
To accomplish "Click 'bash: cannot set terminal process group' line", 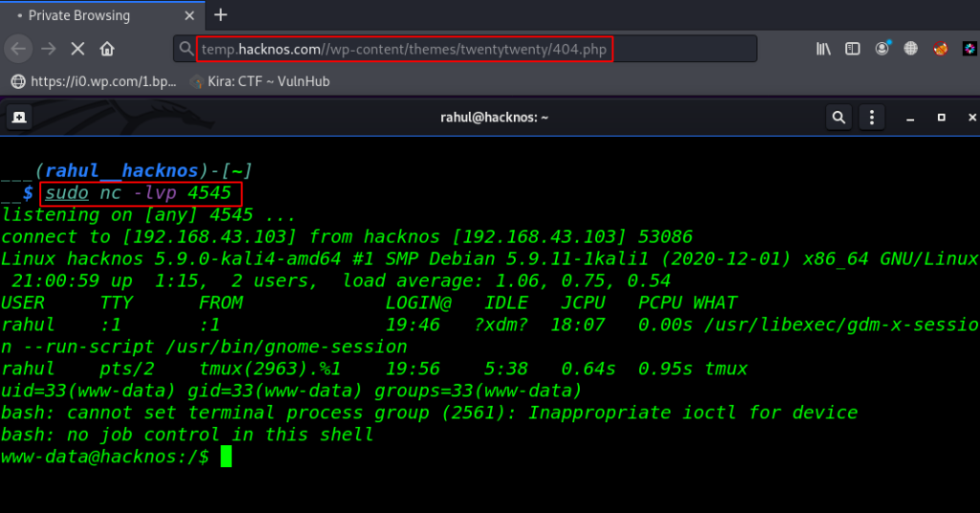I will point(430,413).
